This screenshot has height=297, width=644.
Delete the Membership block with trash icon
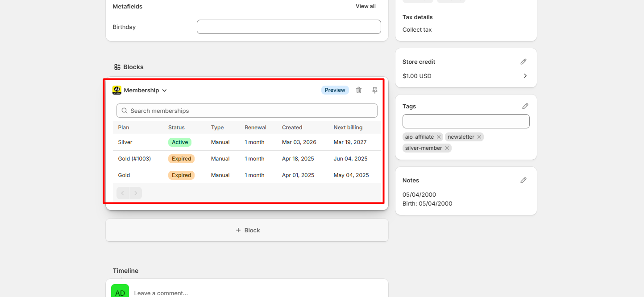click(359, 90)
